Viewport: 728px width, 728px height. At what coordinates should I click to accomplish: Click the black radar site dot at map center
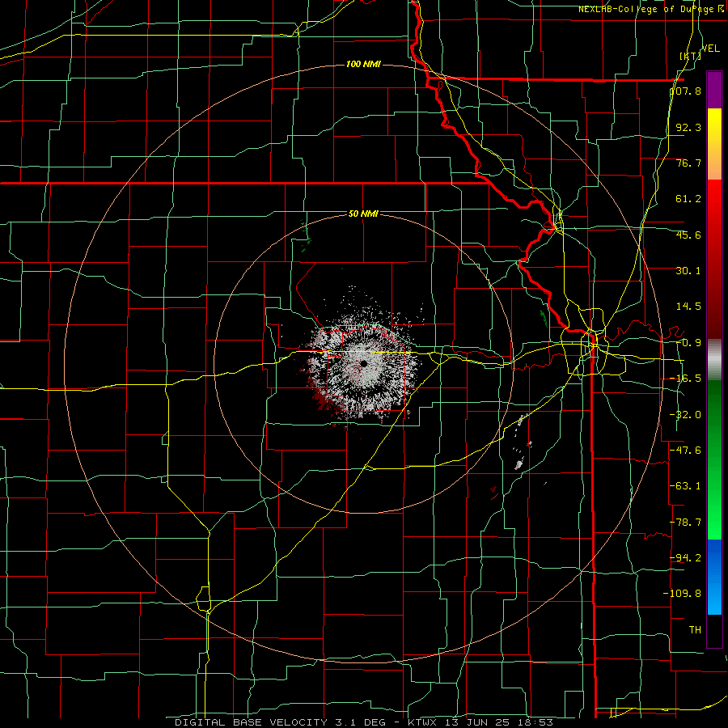pos(363,363)
